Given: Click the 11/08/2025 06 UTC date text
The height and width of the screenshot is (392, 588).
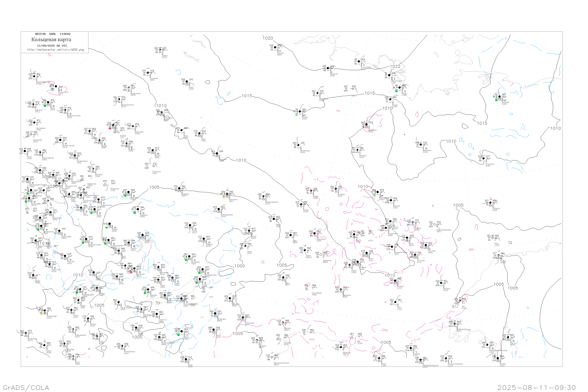Looking at the screenshot, I should [52, 46].
